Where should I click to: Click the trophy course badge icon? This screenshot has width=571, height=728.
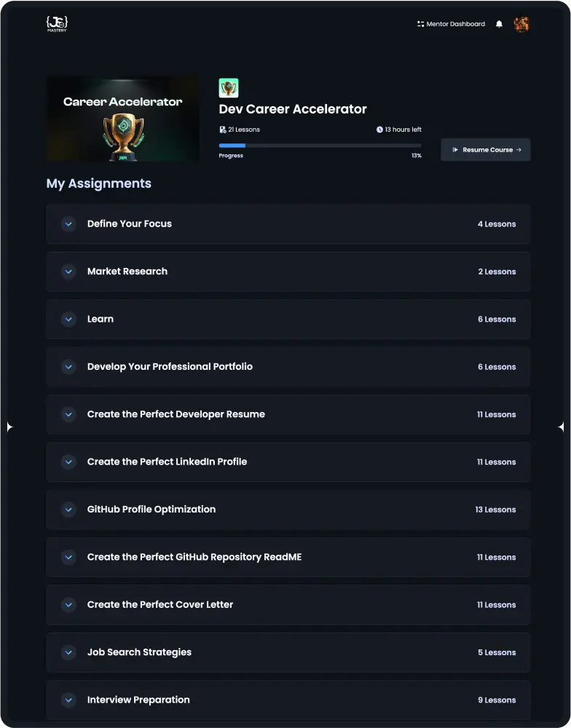pyautogui.click(x=229, y=88)
